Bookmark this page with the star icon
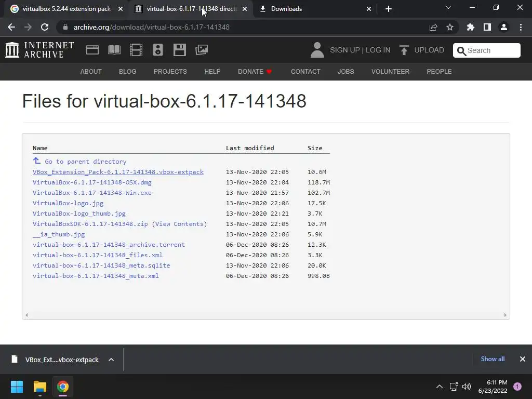Screen dimensions: 532x399 click(x=450, y=27)
